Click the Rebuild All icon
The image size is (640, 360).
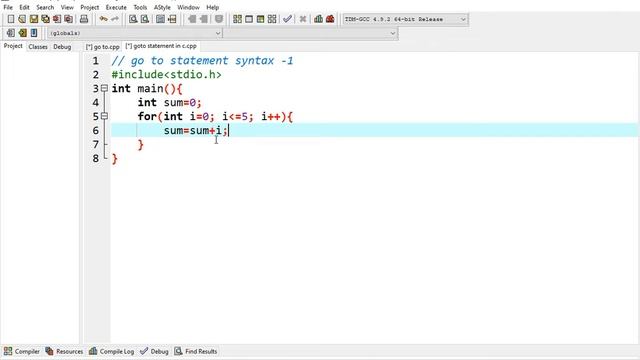tap(272, 19)
